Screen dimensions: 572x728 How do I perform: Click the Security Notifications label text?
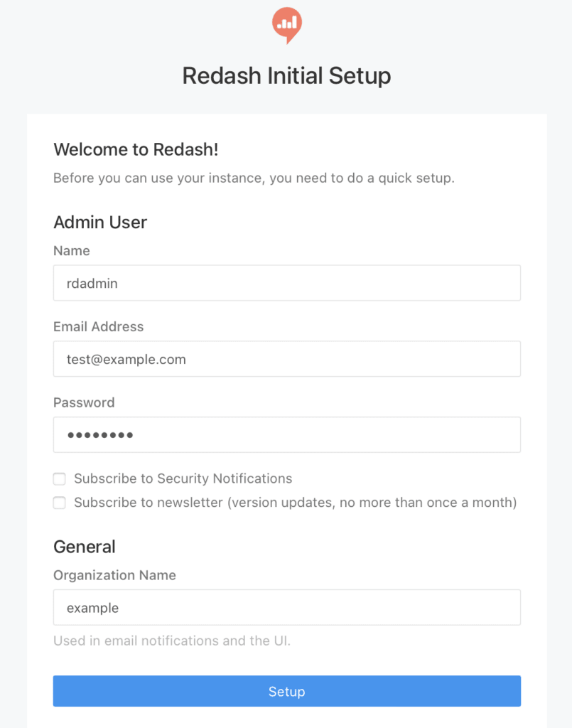coord(183,478)
